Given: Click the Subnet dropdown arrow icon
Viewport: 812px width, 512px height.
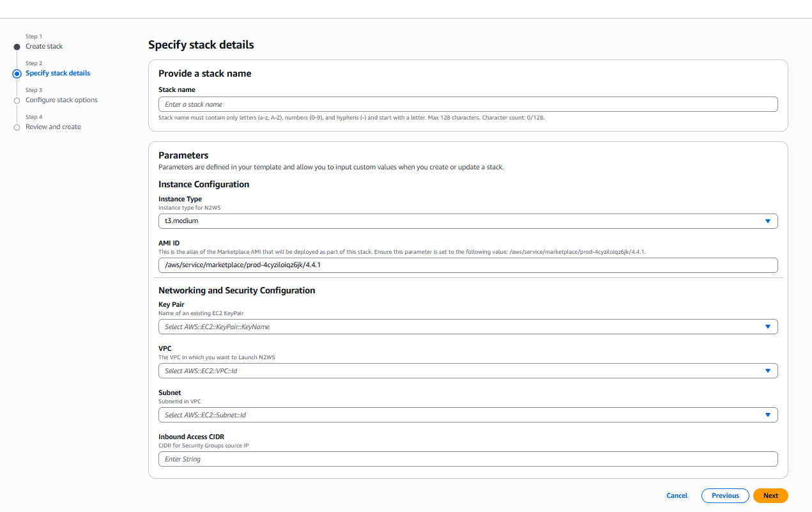Looking at the screenshot, I should tap(767, 415).
